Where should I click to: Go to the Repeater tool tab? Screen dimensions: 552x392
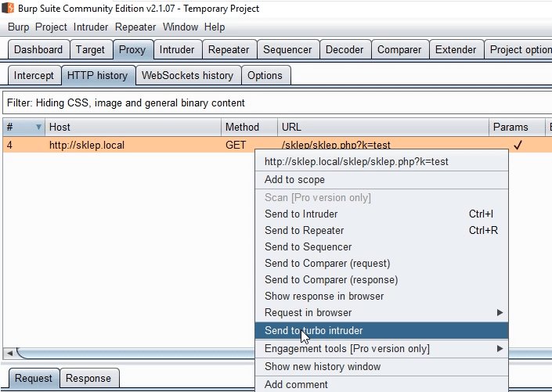(x=229, y=49)
